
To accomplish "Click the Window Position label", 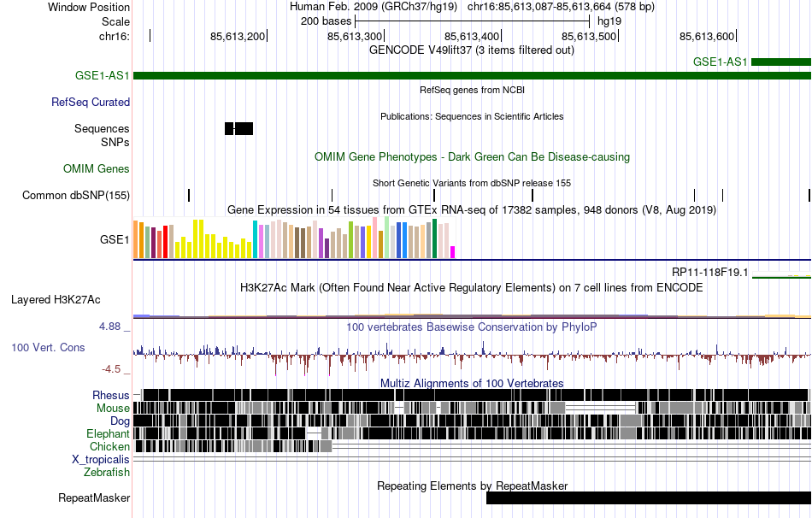I will point(89,7).
